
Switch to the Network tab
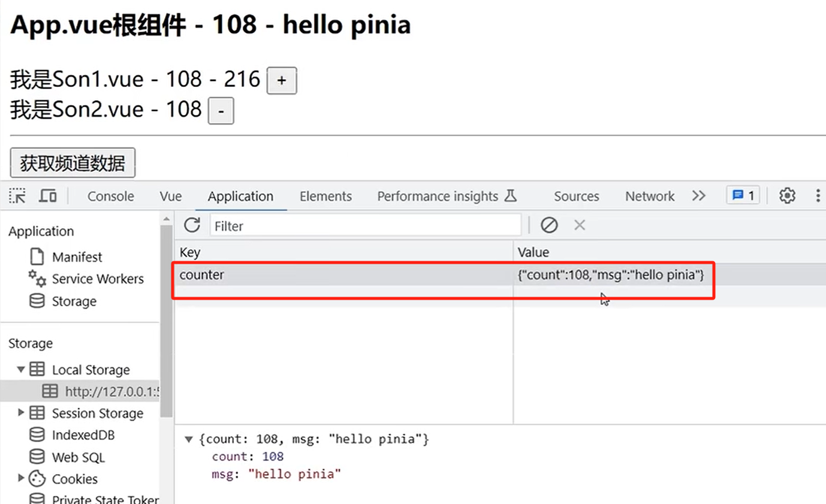[650, 196]
